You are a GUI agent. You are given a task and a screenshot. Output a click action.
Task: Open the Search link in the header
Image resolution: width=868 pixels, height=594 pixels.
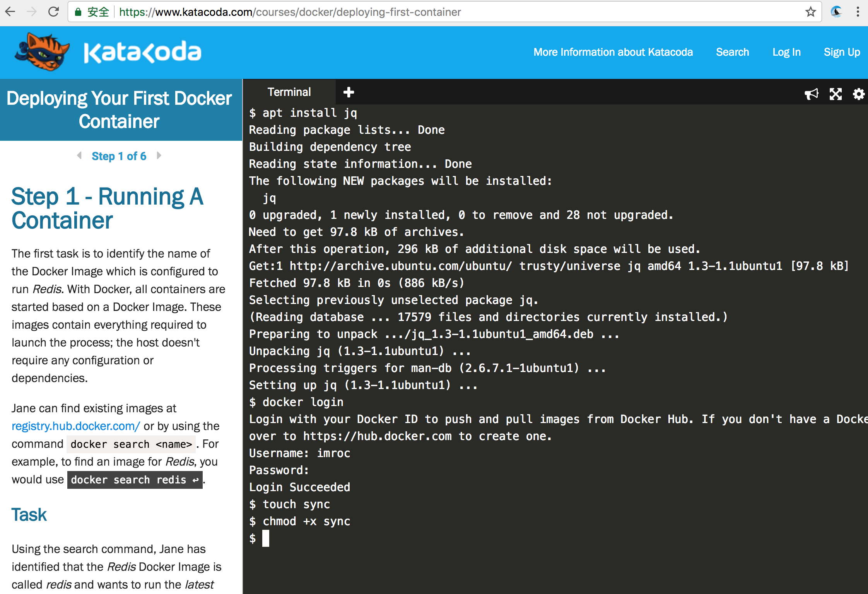732,52
